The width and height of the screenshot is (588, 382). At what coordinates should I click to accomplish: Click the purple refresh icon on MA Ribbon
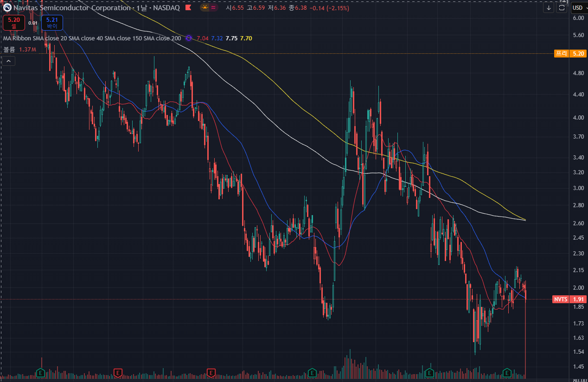(189, 38)
